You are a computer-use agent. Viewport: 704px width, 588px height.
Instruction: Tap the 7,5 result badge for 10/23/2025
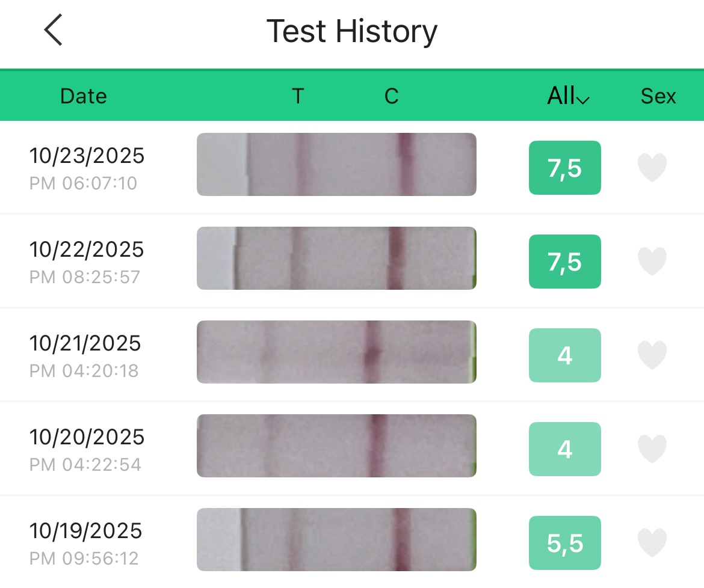coord(564,168)
